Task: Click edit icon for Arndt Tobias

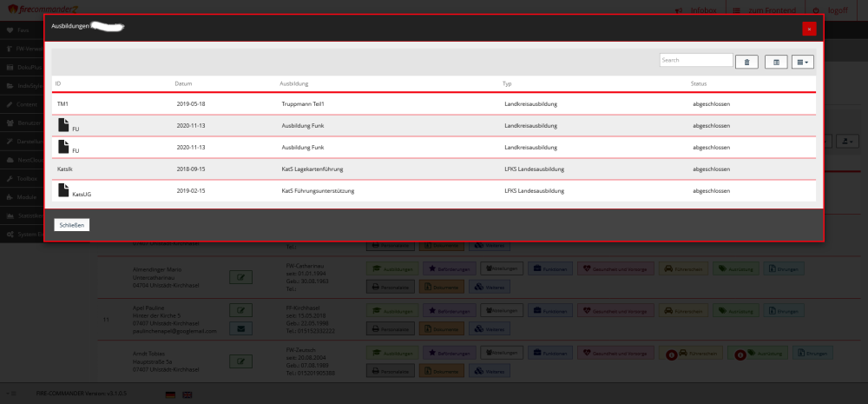Action: tap(240, 362)
